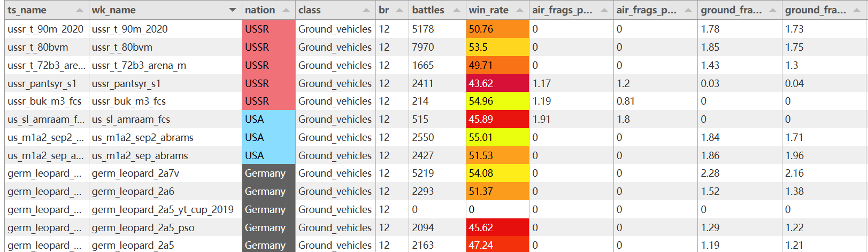
Task: Select the red 43.62 win rate cell
Action: point(497,83)
